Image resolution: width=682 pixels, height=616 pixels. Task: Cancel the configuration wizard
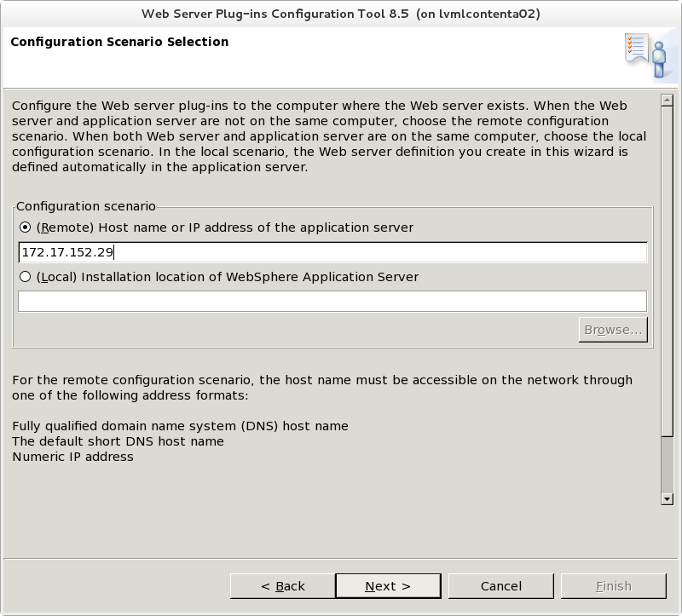(501, 586)
